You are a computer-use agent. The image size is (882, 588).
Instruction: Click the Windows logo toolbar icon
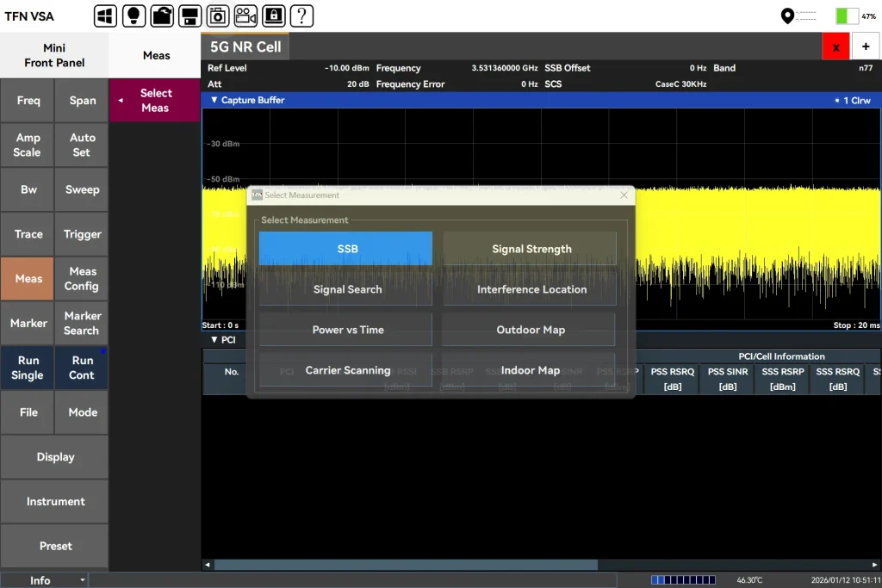tap(105, 15)
